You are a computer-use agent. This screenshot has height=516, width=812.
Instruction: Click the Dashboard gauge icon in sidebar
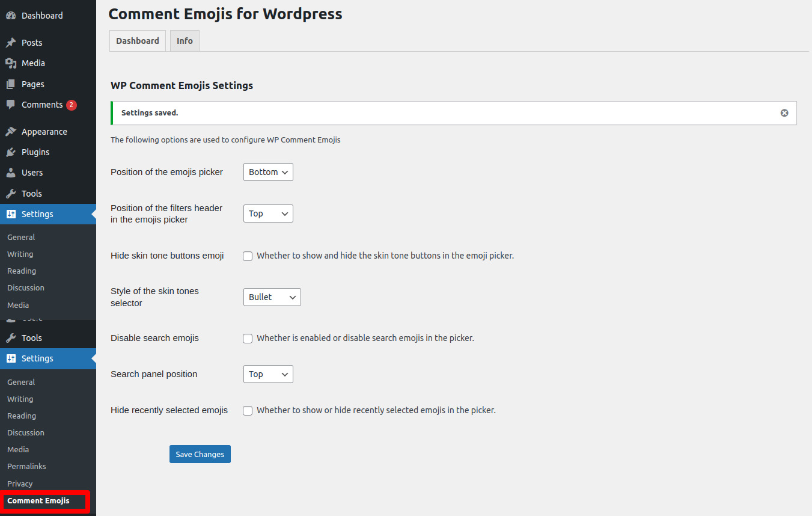pyautogui.click(x=11, y=16)
